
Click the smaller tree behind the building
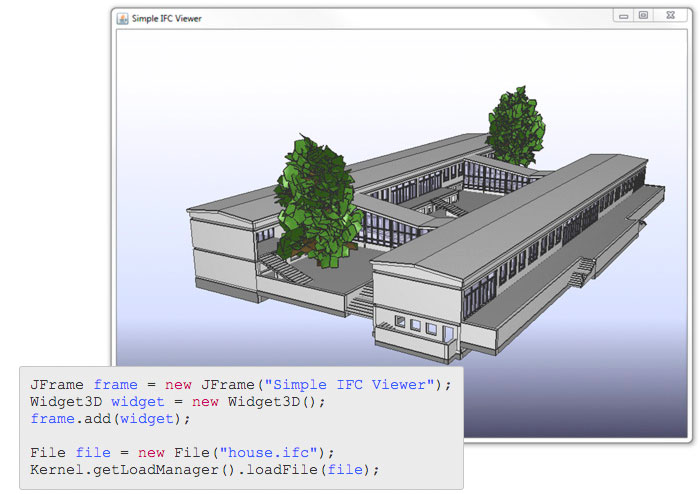coord(516,127)
